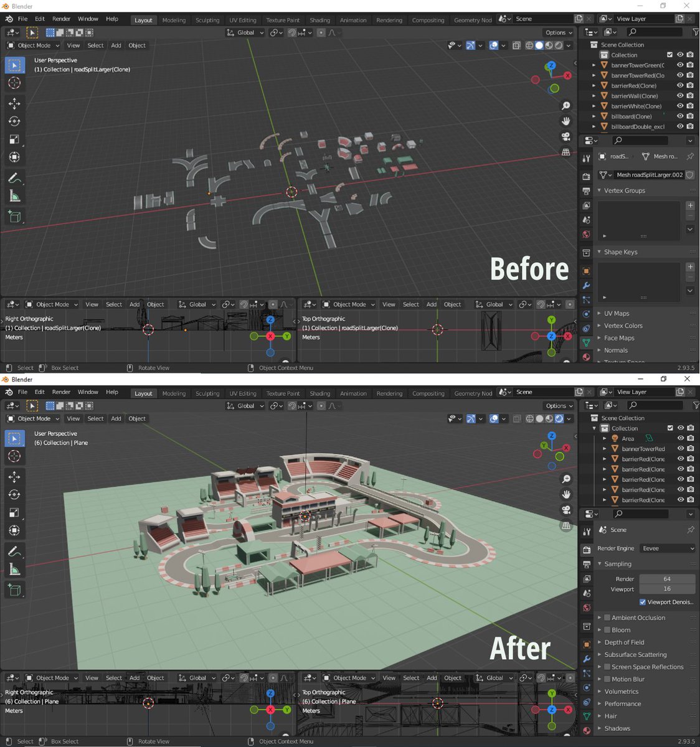Open Tool properties tab in After window
This screenshot has width=700, height=747.
tap(586, 532)
